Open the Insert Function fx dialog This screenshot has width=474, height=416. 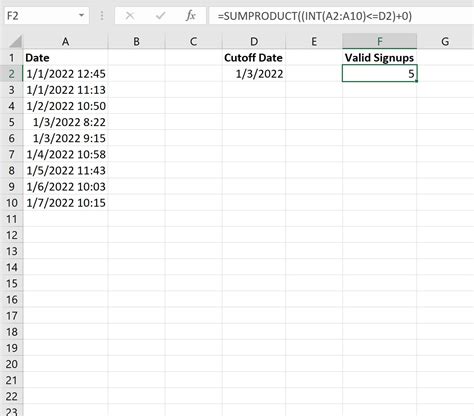[190, 16]
